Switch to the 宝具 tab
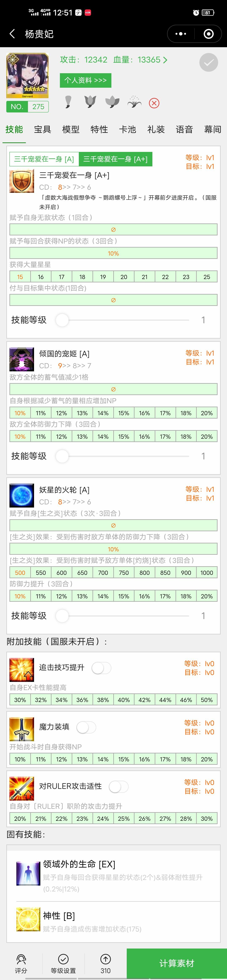 click(x=42, y=129)
